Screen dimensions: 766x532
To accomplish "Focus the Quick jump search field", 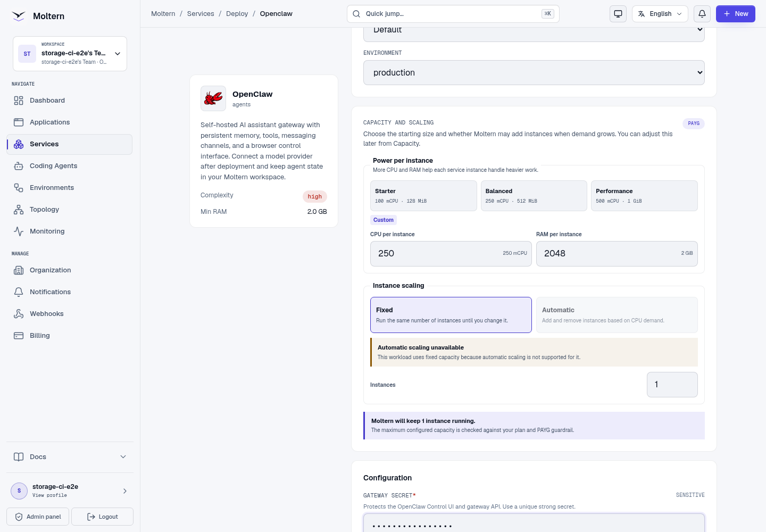I will coord(453,14).
